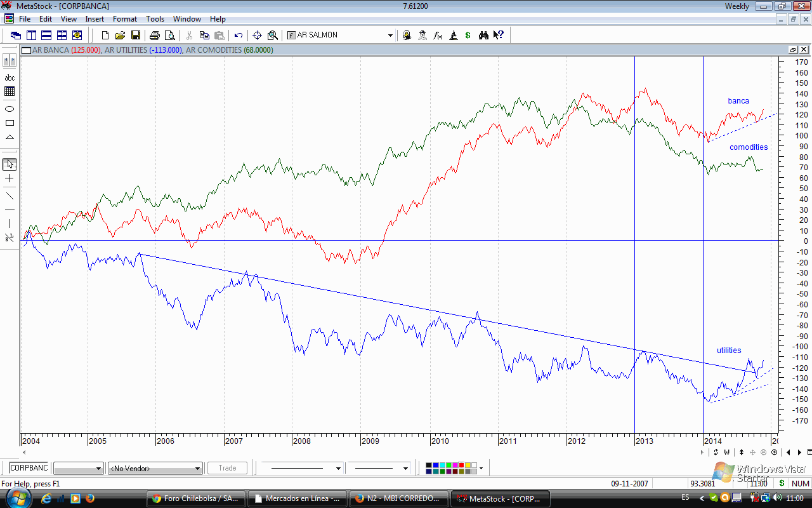Click the CORPBANC symbol input field
The height and width of the screenshot is (508, 812).
(29, 468)
